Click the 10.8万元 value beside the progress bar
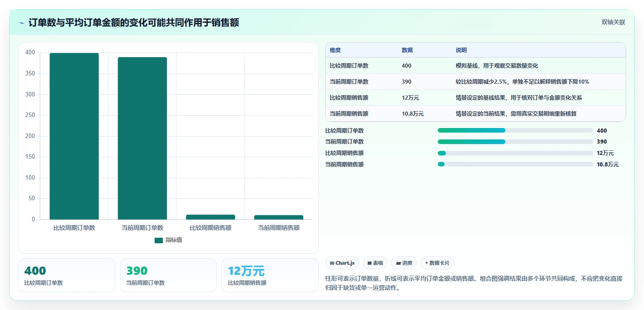 coord(608,165)
